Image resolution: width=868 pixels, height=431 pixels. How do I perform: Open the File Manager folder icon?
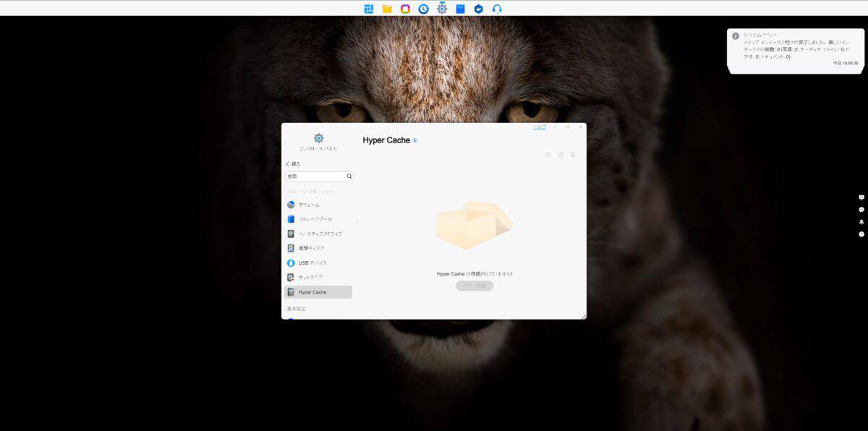click(387, 9)
